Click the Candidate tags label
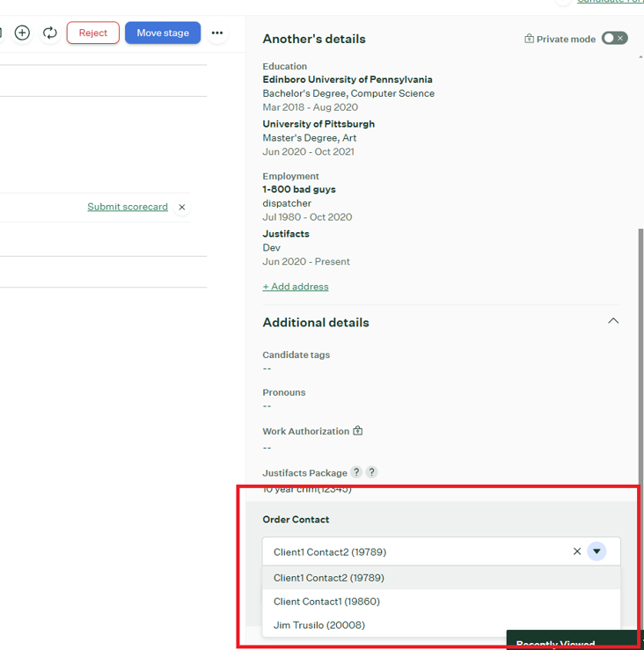The image size is (644, 650). [x=296, y=354]
